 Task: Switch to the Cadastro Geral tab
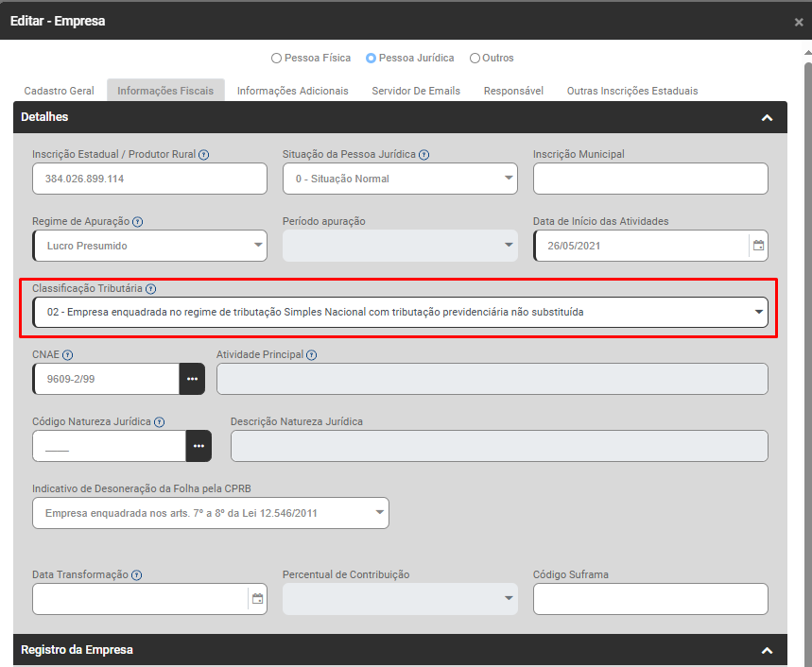pos(59,92)
